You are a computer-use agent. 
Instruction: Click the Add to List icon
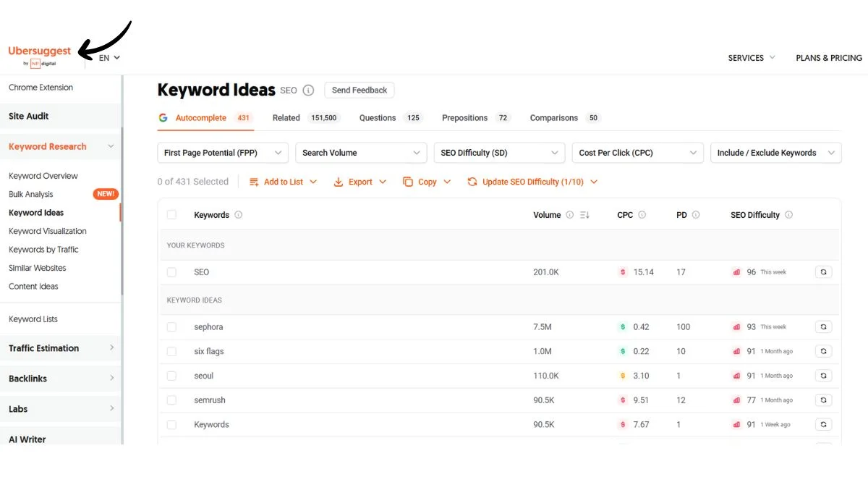click(254, 182)
